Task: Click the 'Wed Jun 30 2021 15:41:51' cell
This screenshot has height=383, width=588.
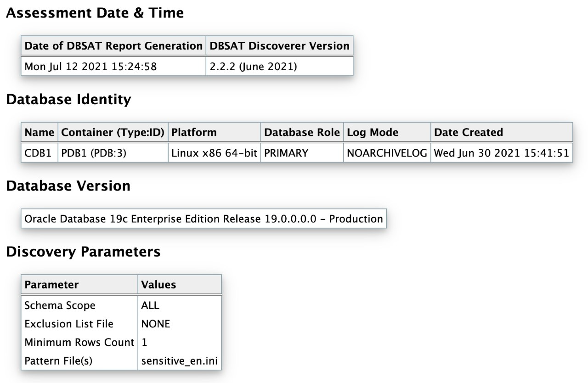Action: (x=502, y=153)
